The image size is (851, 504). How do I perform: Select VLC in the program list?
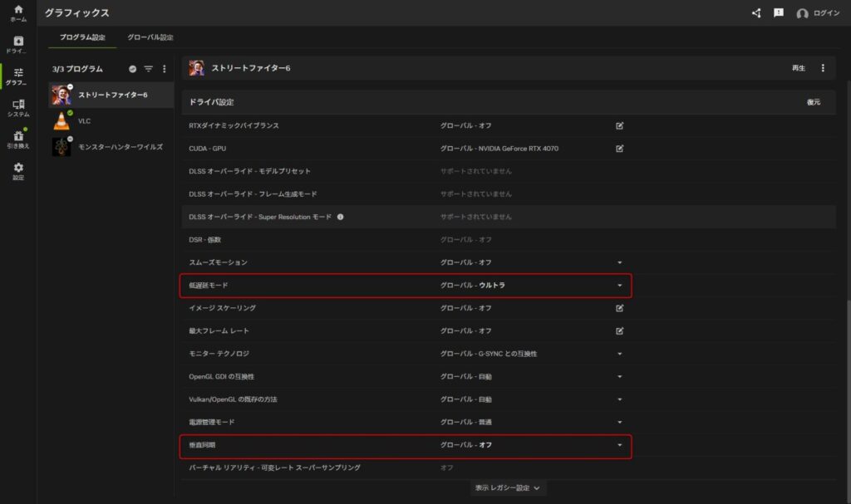[84, 121]
